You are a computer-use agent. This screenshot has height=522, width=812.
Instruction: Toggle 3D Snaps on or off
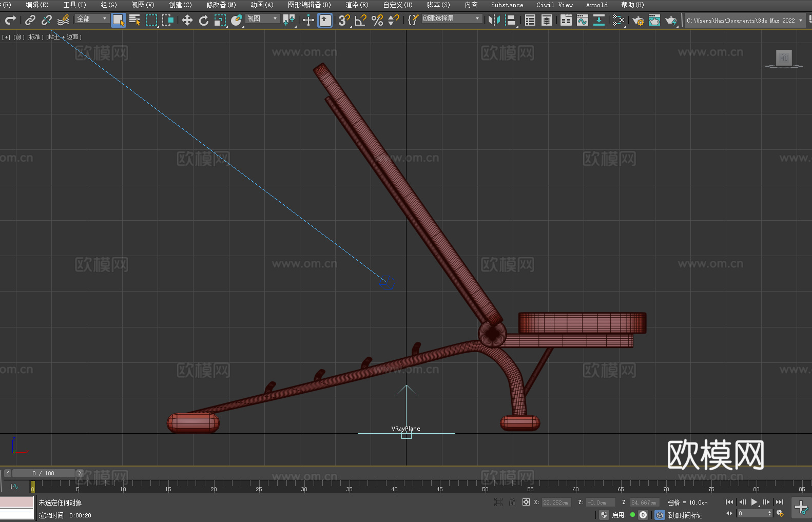coord(344,20)
